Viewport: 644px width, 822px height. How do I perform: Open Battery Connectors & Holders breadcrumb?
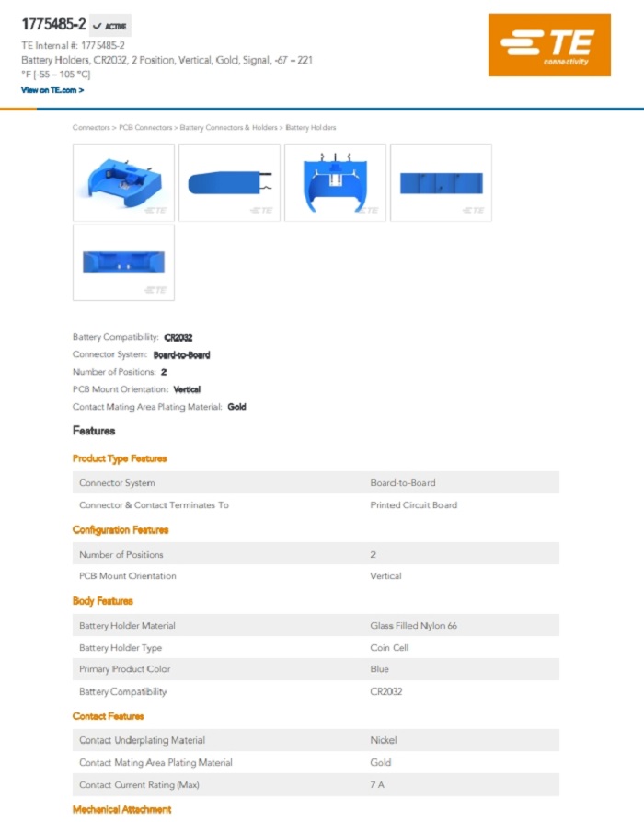[x=228, y=127]
